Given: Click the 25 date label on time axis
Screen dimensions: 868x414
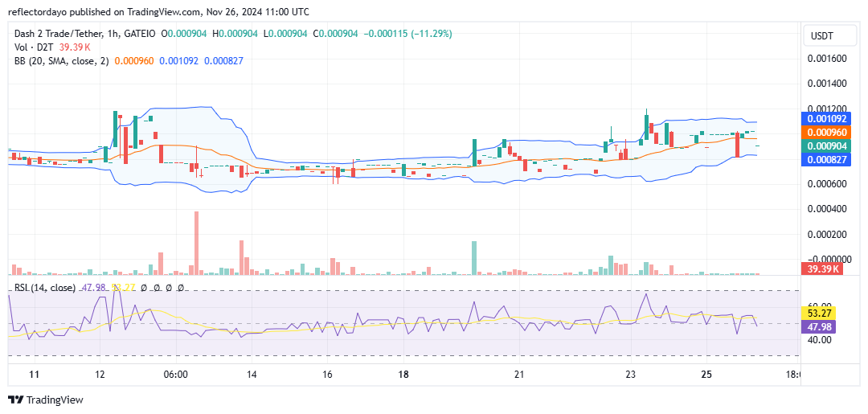Looking at the screenshot, I should tap(706, 375).
